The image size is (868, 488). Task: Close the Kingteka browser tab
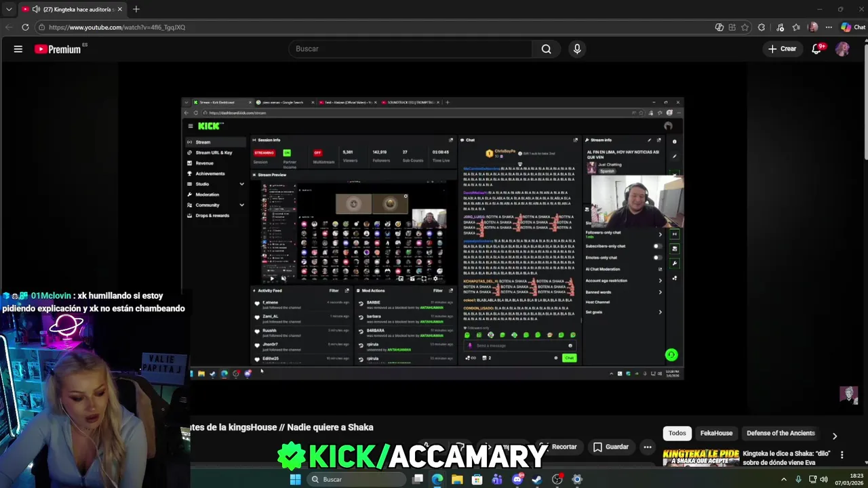click(120, 9)
